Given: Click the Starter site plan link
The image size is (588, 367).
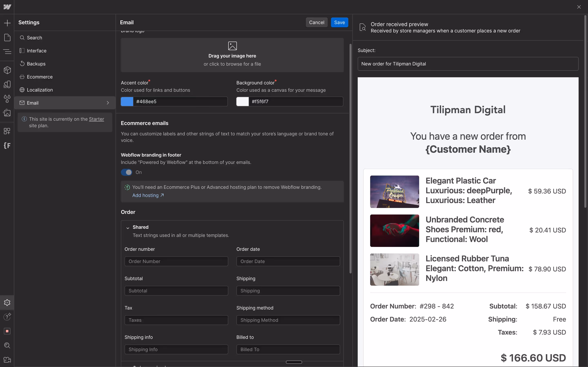Looking at the screenshot, I should (96, 119).
